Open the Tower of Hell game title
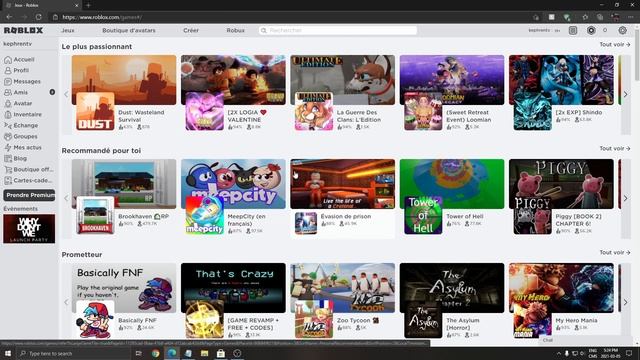Image resolution: width=640 pixels, height=360 pixels. tap(464, 216)
